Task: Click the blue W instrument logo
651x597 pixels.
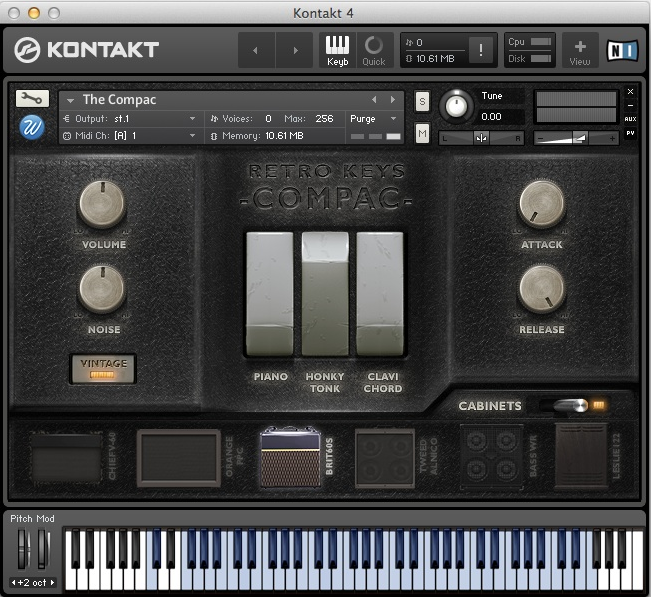Action: (32, 127)
